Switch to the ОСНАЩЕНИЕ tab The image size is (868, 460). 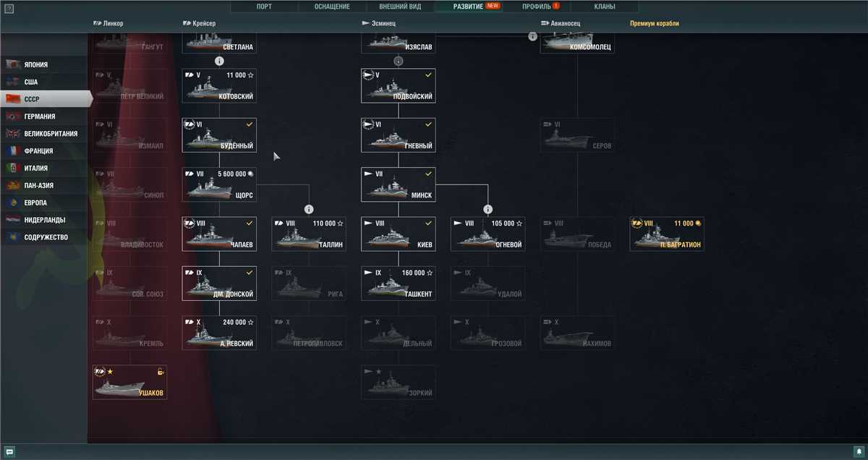point(332,7)
